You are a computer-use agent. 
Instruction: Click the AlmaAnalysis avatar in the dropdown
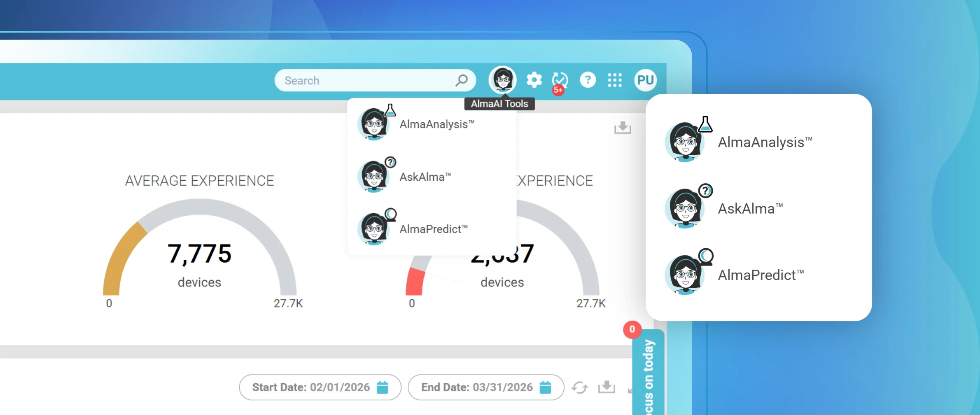[x=374, y=124]
